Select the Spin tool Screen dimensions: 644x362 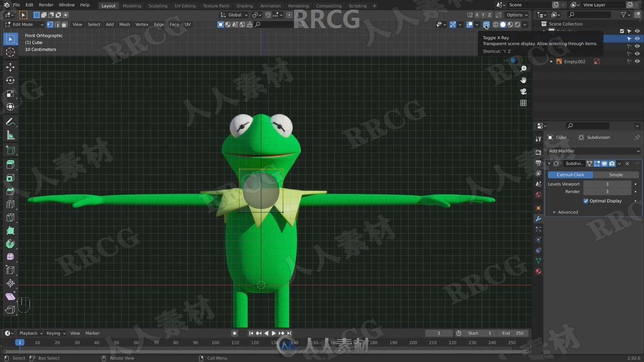10,244
